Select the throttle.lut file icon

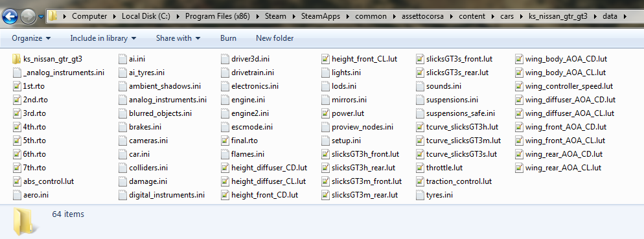420,168
